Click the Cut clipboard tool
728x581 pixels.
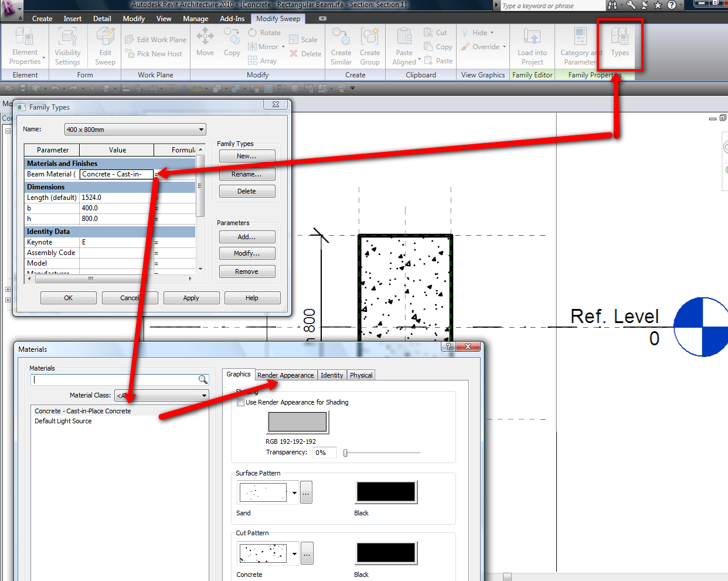(436, 33)
